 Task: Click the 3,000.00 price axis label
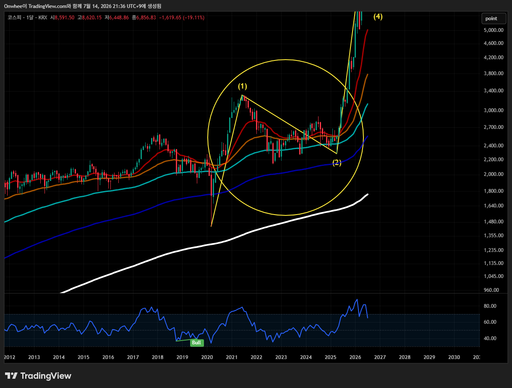[494, 110]
